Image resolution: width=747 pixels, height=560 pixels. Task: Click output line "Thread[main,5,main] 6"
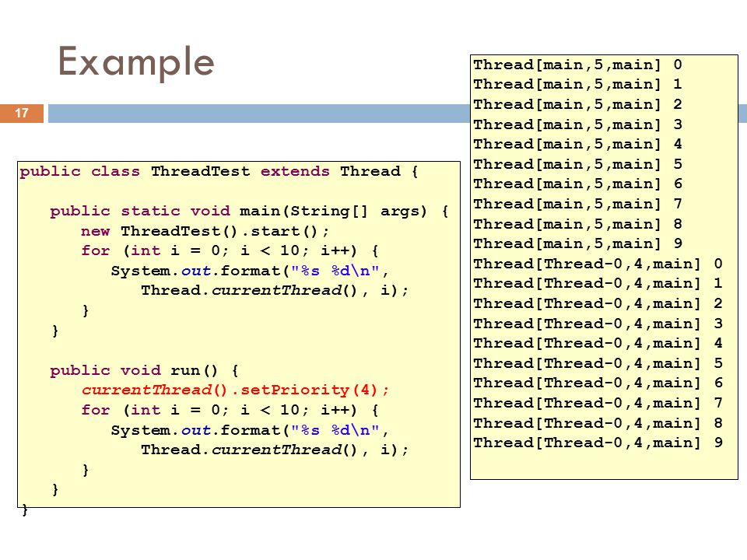tap(578, 184)
